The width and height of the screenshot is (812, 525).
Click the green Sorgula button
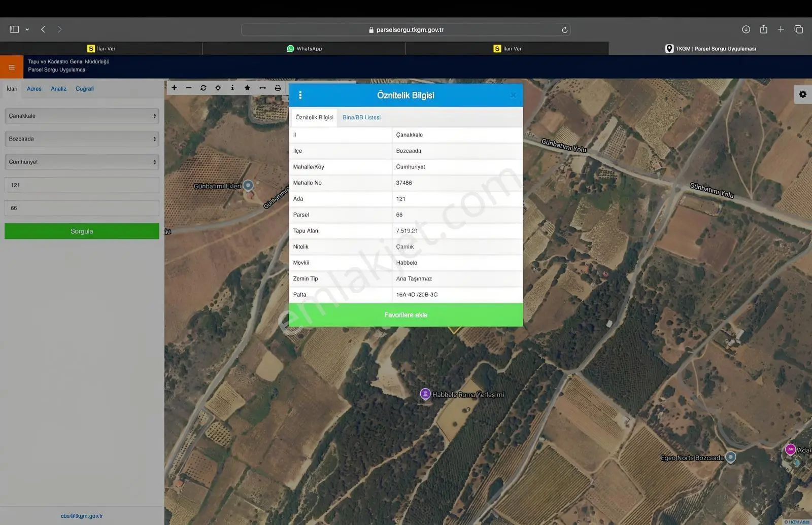[x=82, y=231]
